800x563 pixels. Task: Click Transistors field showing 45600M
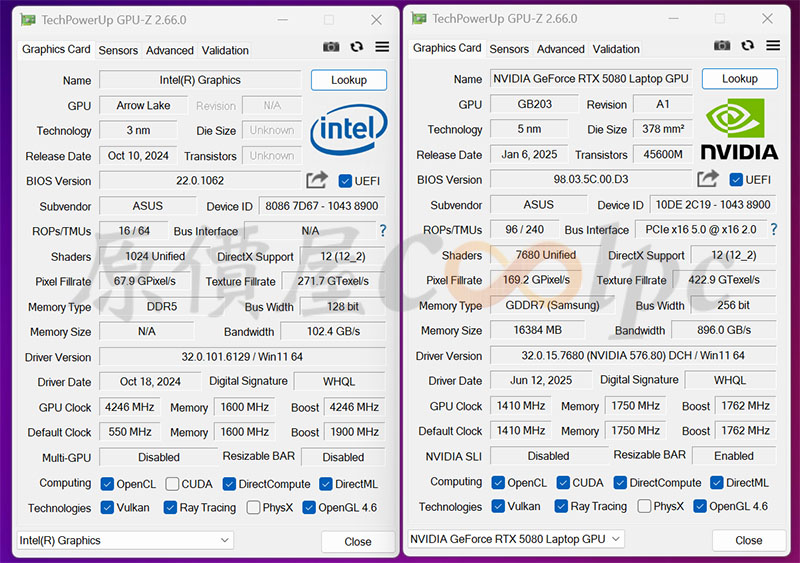point(663,154)
